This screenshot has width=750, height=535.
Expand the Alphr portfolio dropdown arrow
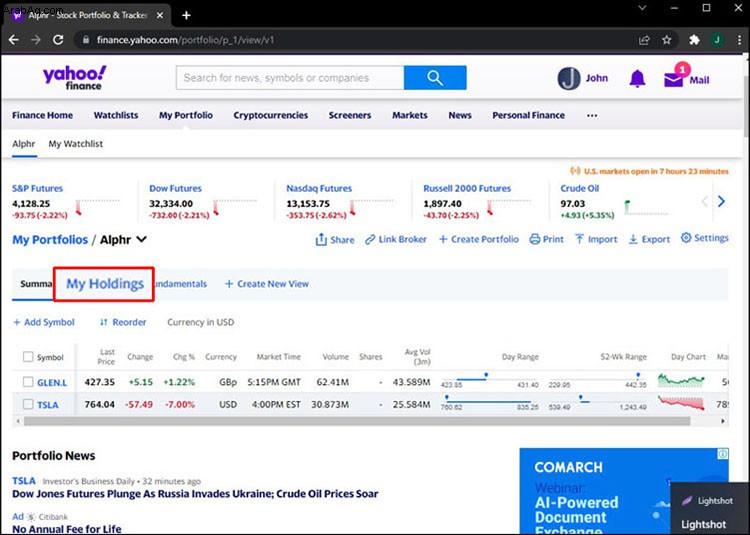click(x=142, y=239)
